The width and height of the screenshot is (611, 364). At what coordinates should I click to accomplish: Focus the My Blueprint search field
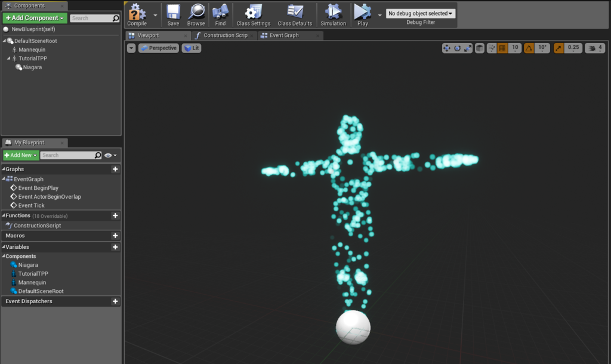point(71,155)
